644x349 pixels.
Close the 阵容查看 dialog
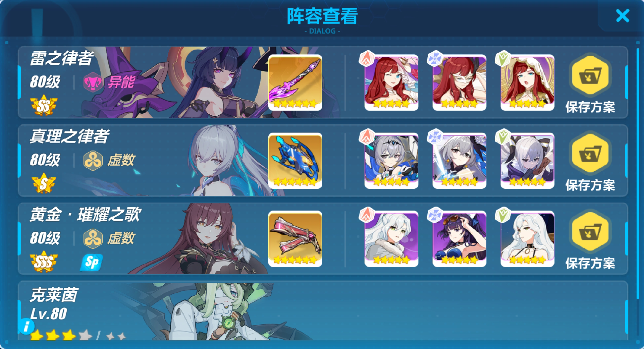pos(623,16)
